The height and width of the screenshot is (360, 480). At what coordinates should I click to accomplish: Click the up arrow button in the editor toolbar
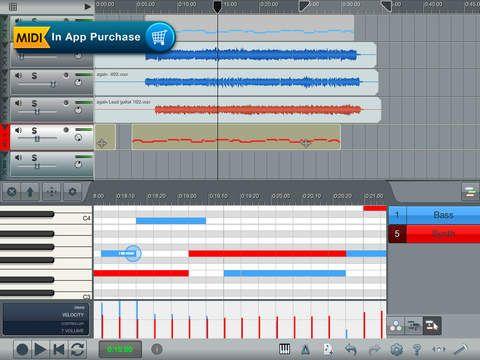[30, 192]
